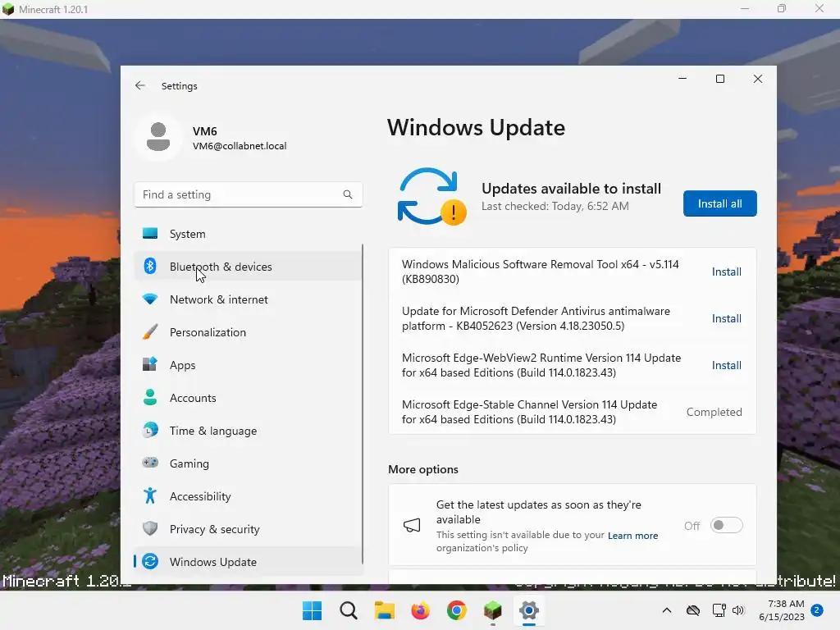Click the search magnifier in Find a setting
The image size is (840, 630).
(x=348, y=194)
